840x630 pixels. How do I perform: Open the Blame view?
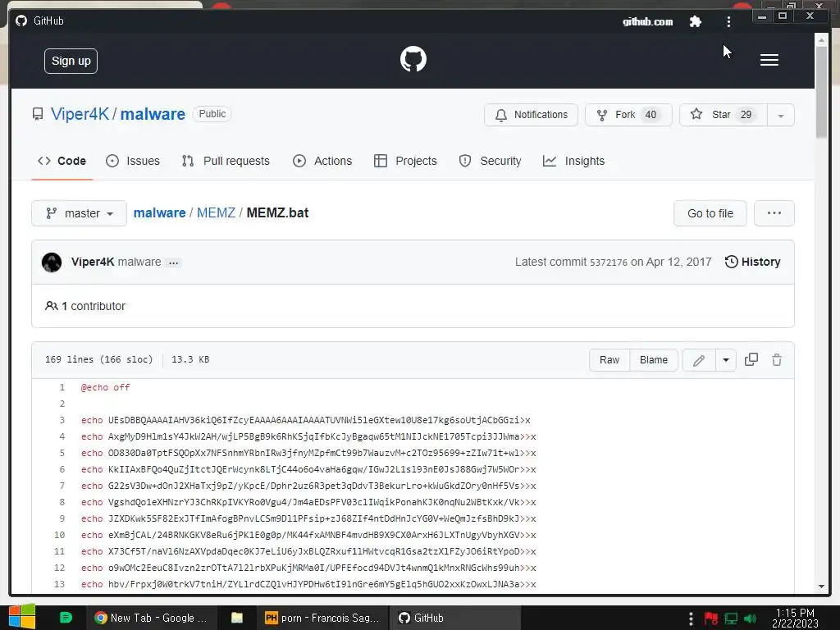point(654,360)
